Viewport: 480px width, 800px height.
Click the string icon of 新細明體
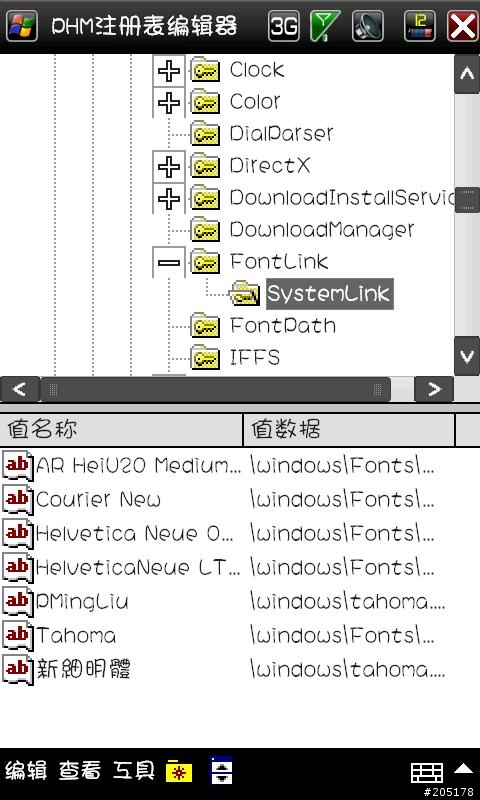tap(18, 669)
